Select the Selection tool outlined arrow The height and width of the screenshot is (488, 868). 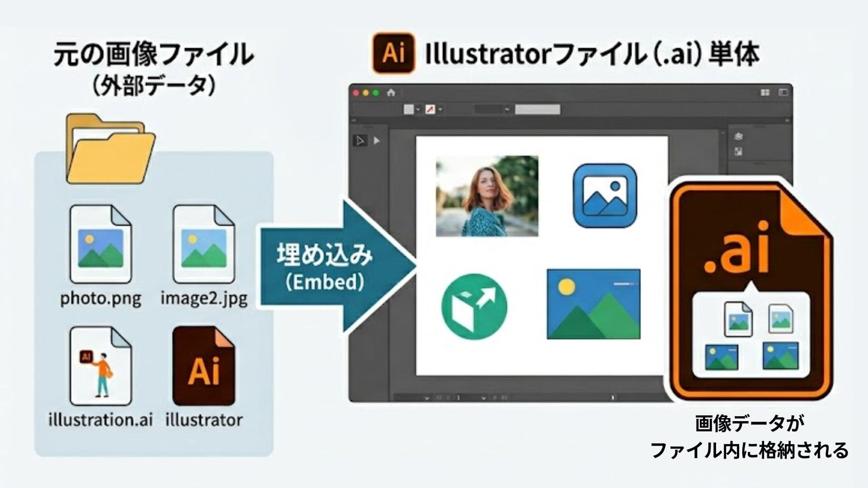tap(360, 141)
